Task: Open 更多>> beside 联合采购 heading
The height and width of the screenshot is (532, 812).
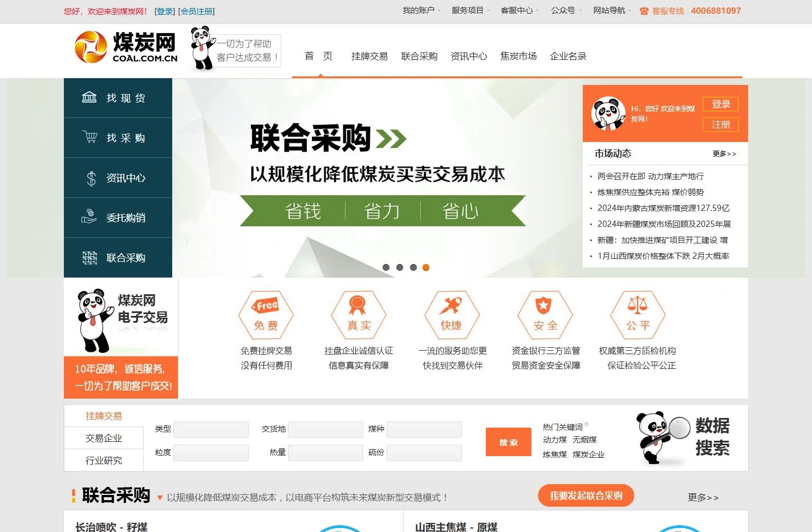Action: point(703,497)
